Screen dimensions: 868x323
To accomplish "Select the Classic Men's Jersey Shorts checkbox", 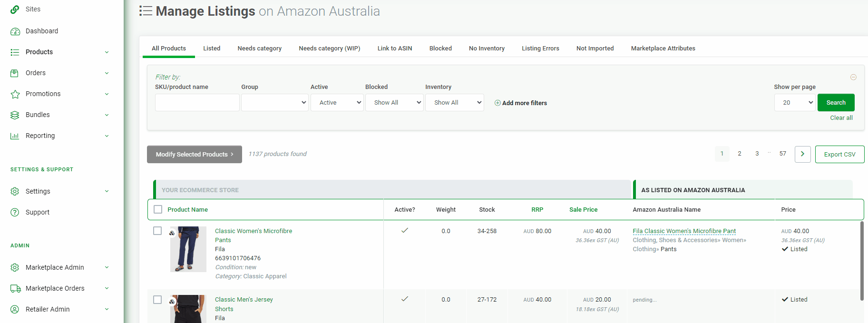I will click(x=157, y=300).
